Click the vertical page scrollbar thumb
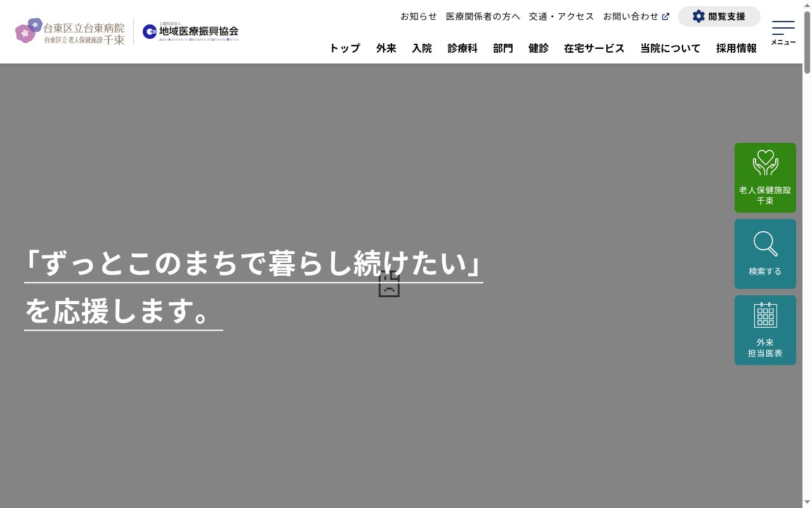812x508 pixels. click(x=807, y=41)
